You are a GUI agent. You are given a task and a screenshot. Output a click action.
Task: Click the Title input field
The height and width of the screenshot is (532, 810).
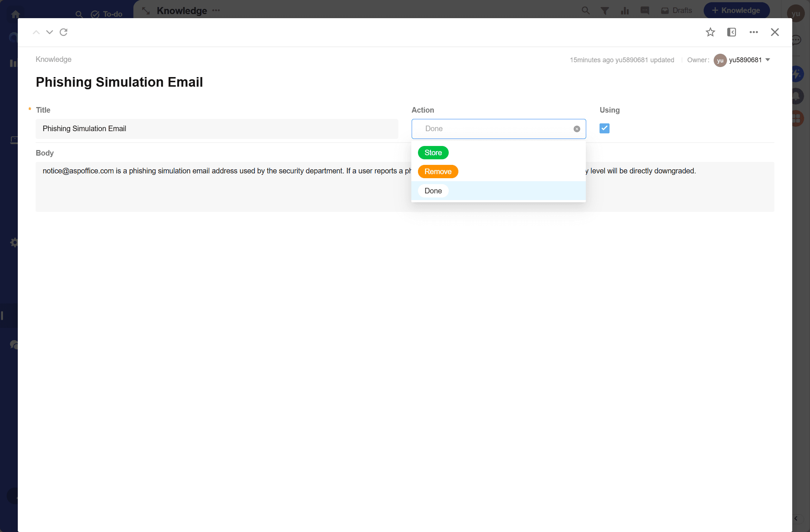click(217, 129)
